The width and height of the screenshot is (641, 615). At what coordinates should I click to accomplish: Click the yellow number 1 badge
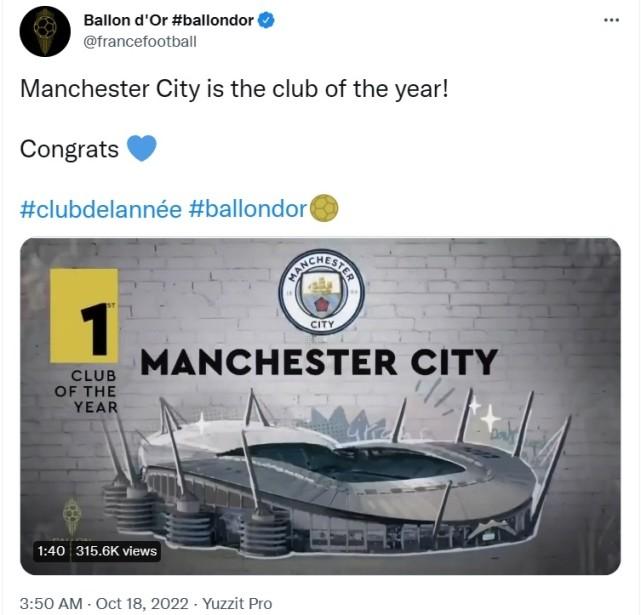pyautogui.click(x=85, y=318)
